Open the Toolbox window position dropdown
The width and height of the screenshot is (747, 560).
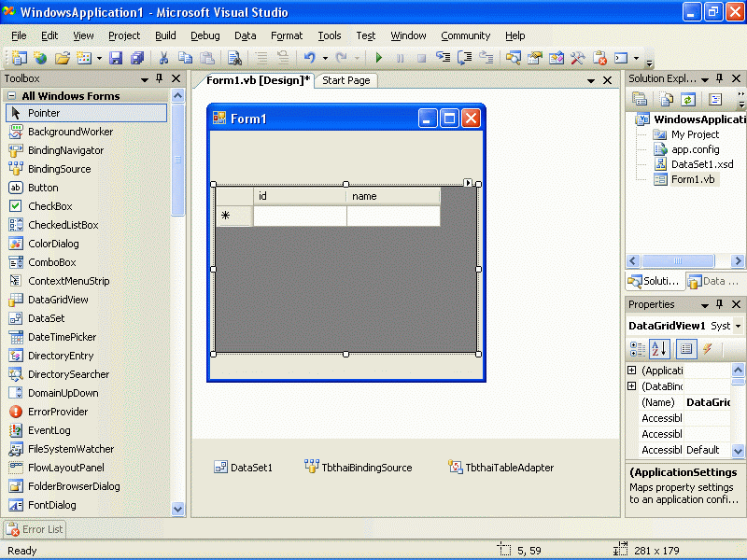pos(145,79)
